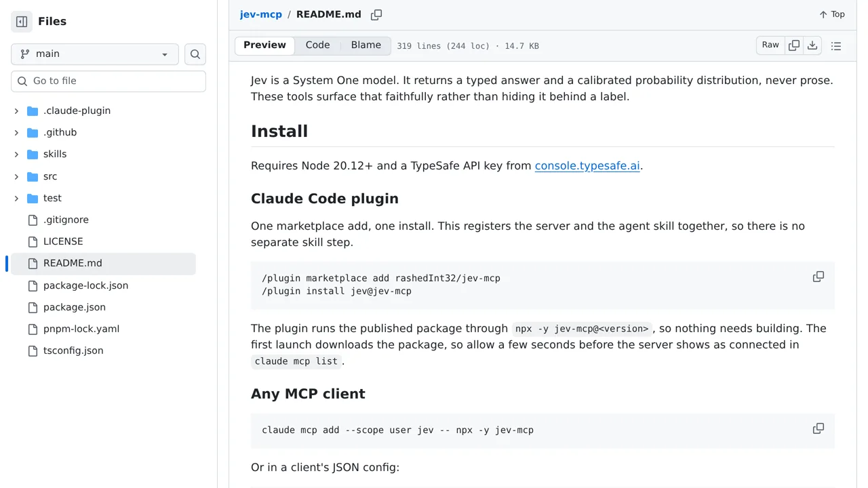Follow the console.typesafe.ai link
This screenshot has height=488, width=868.
(587, 166)
